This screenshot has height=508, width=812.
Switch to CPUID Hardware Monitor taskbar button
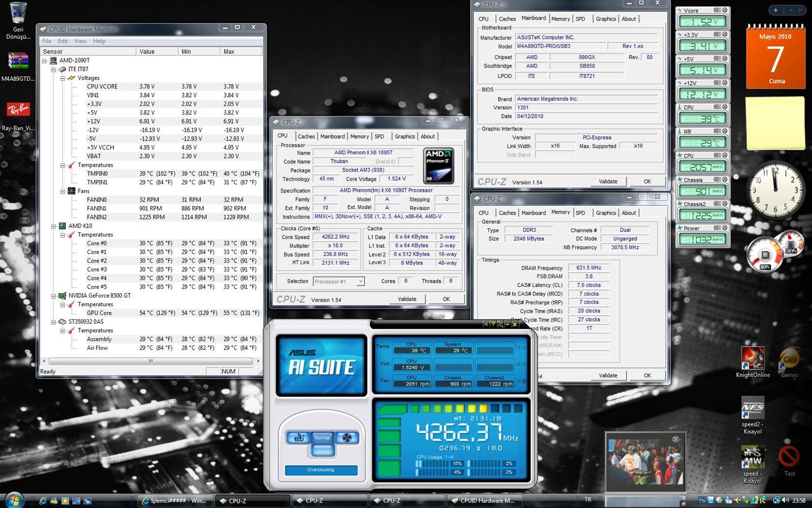point(484,500)
